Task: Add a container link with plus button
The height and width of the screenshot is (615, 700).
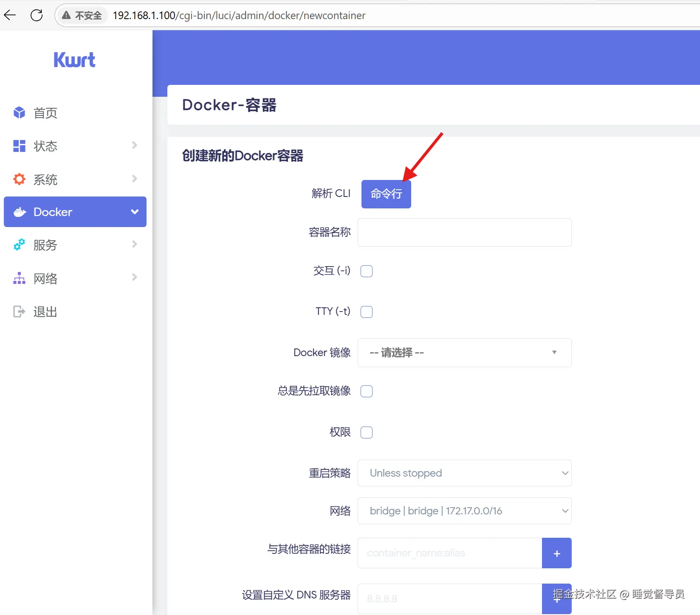Action: pos(557,553)
